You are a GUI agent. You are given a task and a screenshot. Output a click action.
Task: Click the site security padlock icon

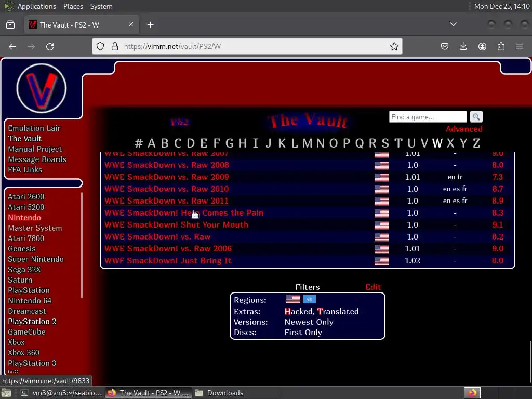(115, 46)
